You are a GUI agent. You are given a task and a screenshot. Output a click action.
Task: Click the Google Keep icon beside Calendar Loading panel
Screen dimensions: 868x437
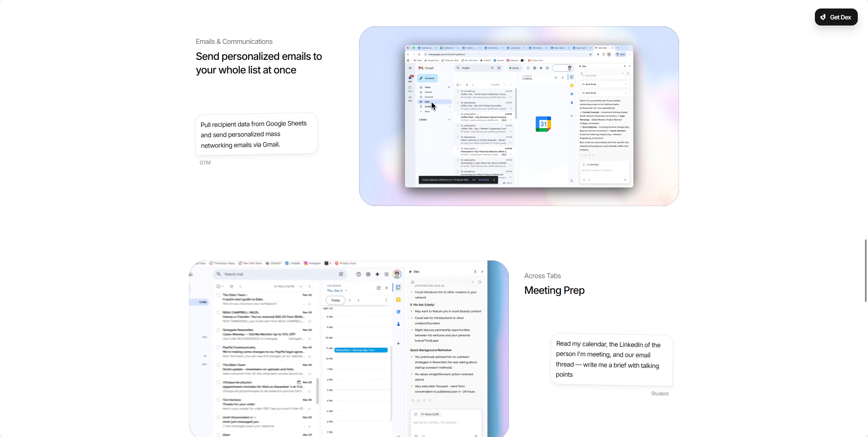click(572, 85)
